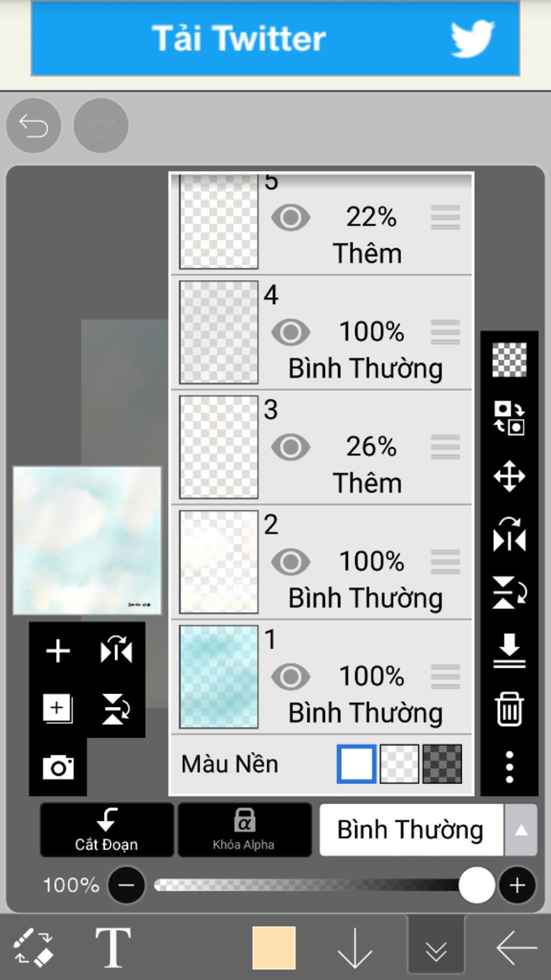Click the merge layer down icon
This screenshot has height=980, width=551.
[x=509, y=650]
